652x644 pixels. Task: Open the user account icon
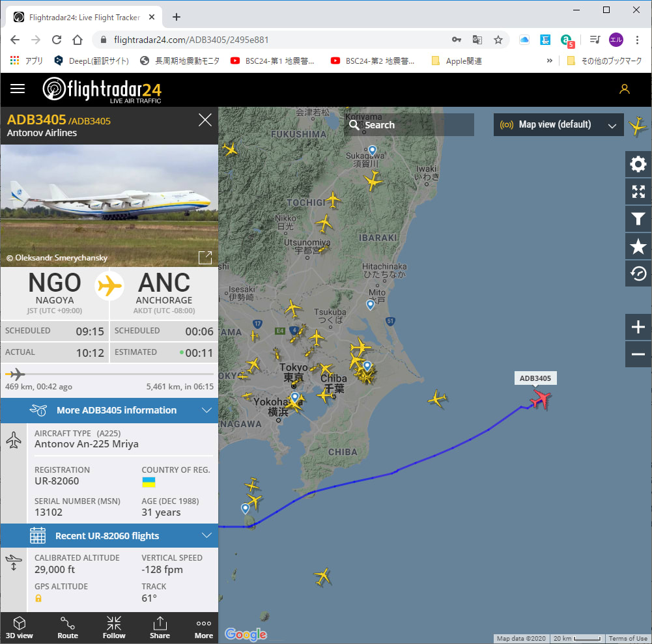(x=625, y=89)
